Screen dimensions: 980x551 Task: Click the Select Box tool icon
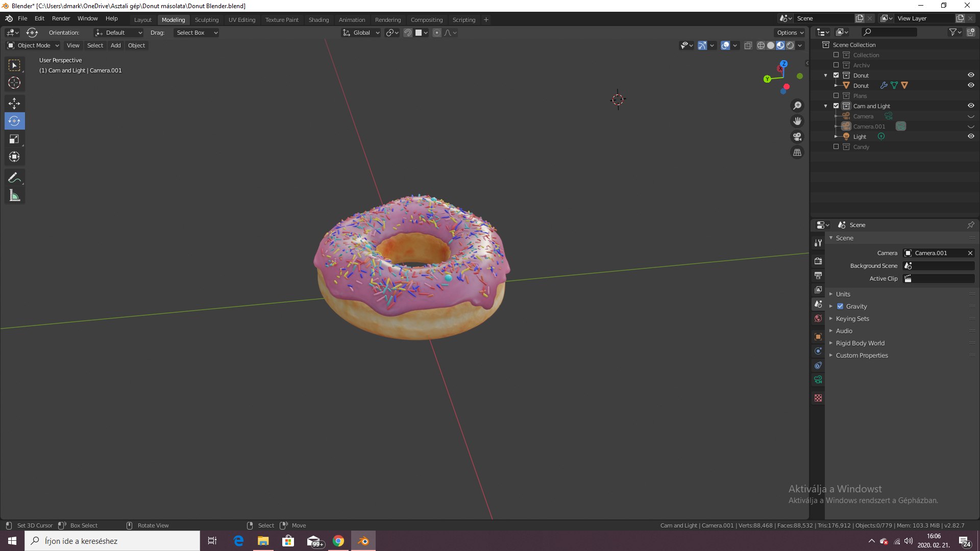(14, 65)
